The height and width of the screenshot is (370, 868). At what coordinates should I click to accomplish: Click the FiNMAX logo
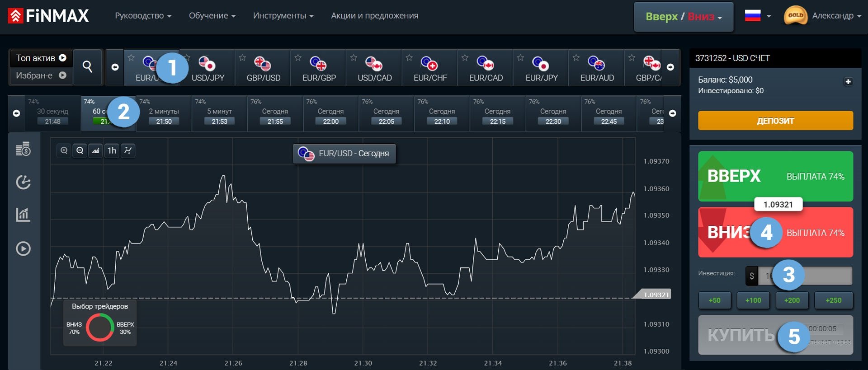(48, 16)
